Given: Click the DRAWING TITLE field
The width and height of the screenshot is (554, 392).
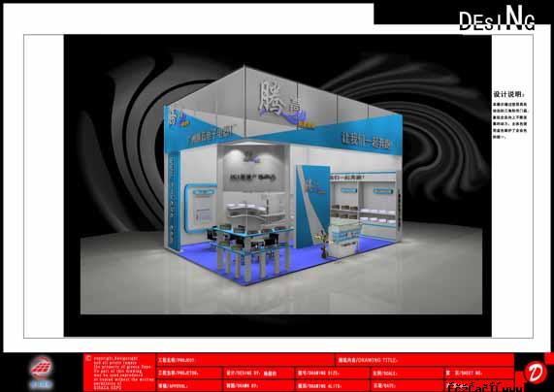Looking at the screenshot, I should coord(424,360).
